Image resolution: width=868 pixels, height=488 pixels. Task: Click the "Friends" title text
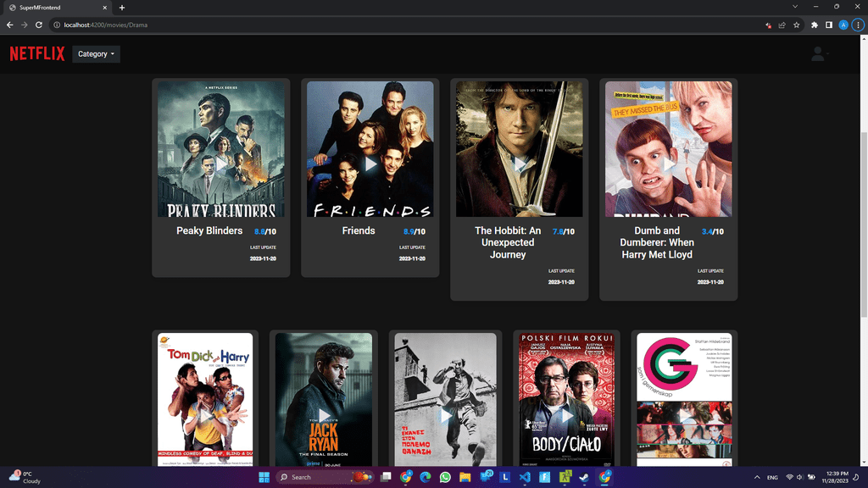(x=359, y=230)
